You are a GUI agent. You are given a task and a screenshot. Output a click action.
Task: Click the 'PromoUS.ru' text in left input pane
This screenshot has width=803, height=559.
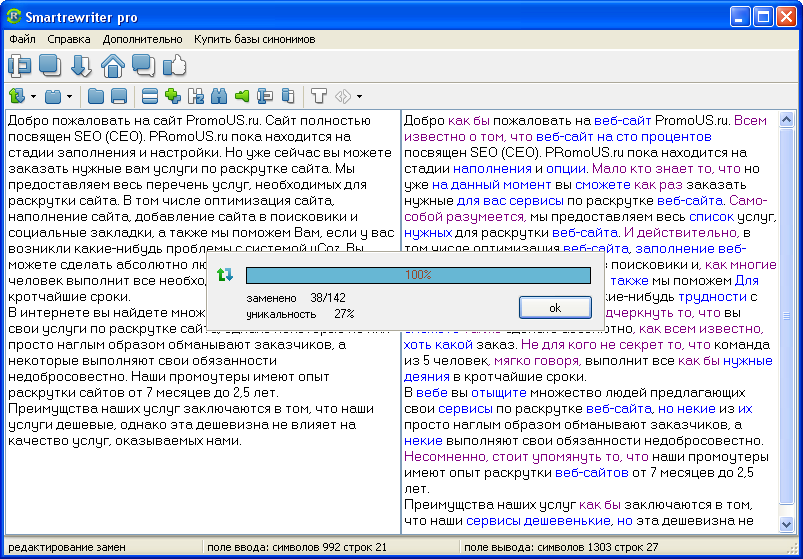(224, 121)
